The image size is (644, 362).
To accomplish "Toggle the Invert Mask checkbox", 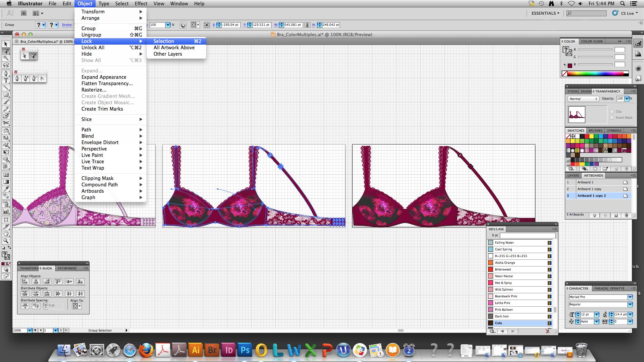I will pos(612,118).
